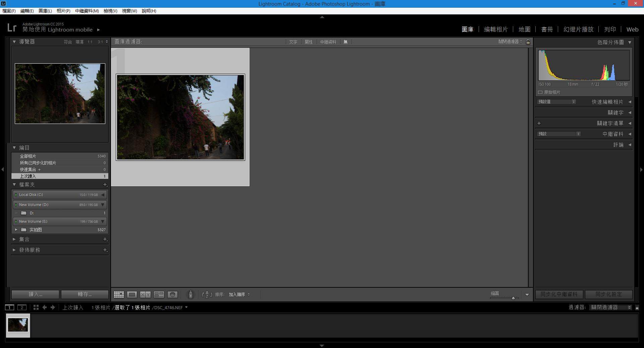Image resolution: width=644 pixels, height=348 pixels.
Task: Toggle the second window display button 2
Action: [22, 307]
